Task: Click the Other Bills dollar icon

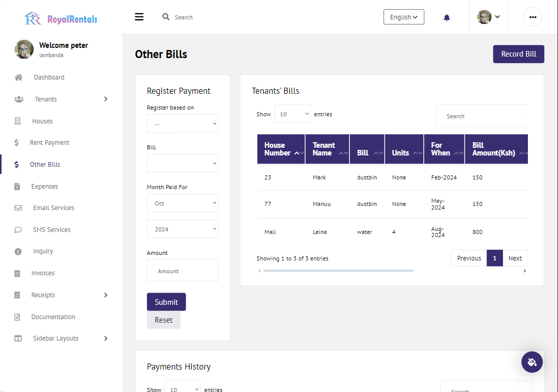Action: (16, 164)
